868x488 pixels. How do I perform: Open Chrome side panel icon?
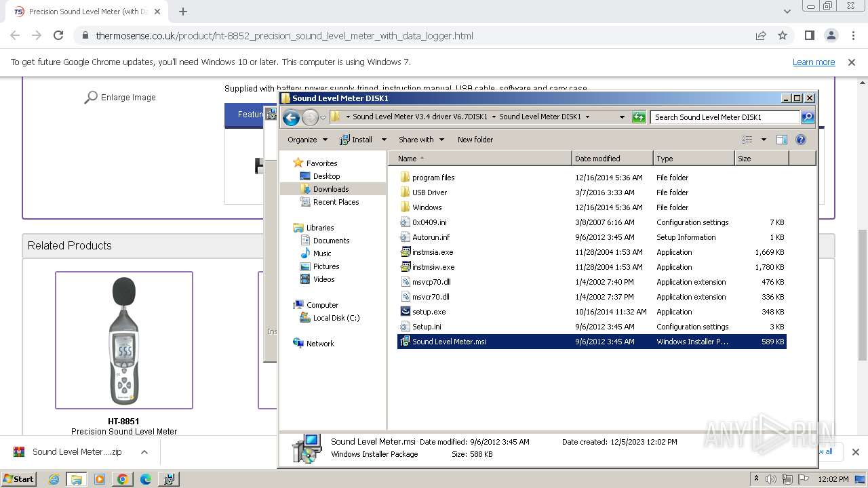pyautogui.click(x=809, y=36)
